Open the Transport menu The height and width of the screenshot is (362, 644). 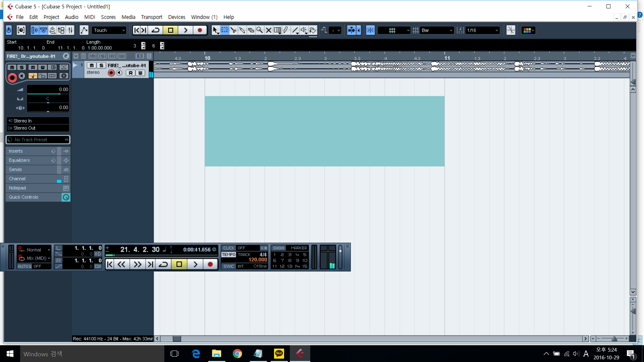[151, 17]
